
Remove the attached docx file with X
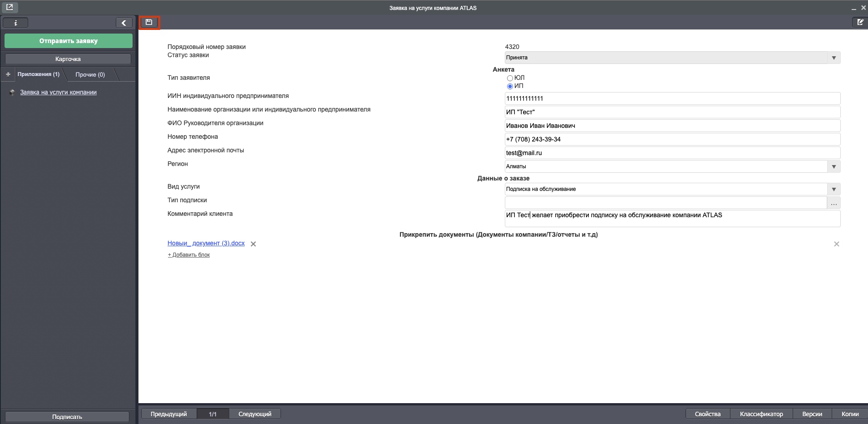coord(253,244)
